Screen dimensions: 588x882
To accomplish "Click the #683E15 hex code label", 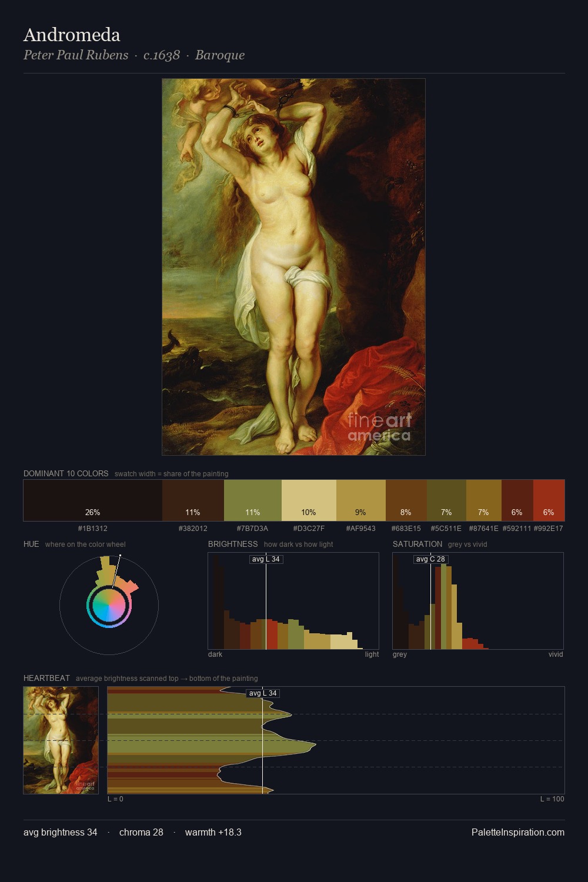I will (406, 529).
